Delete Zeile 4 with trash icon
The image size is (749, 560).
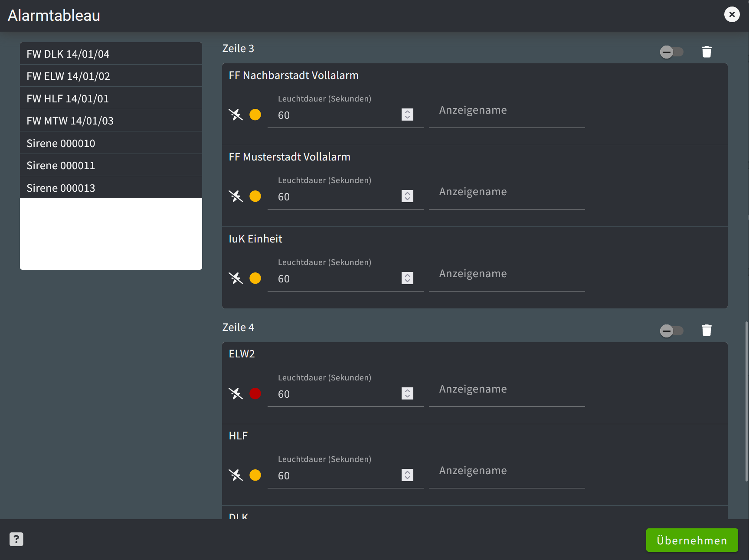click(x=706, y=331)
